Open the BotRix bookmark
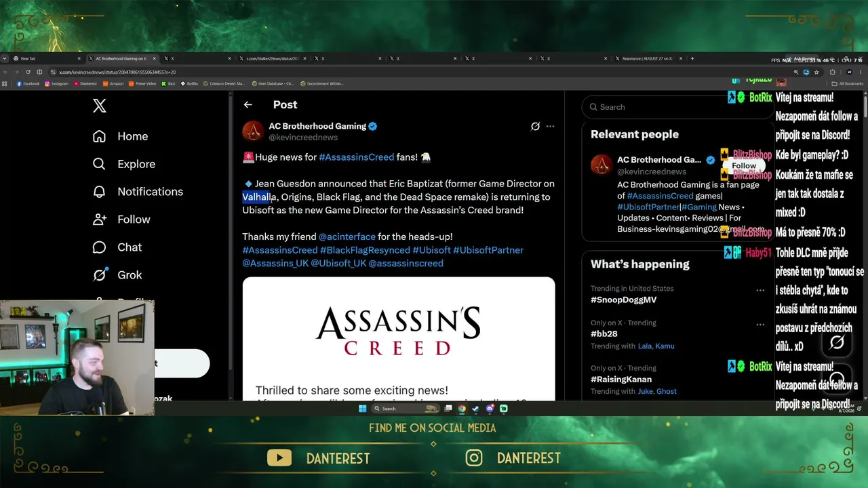This screenshot has width=868, height=488. point(189,84)
